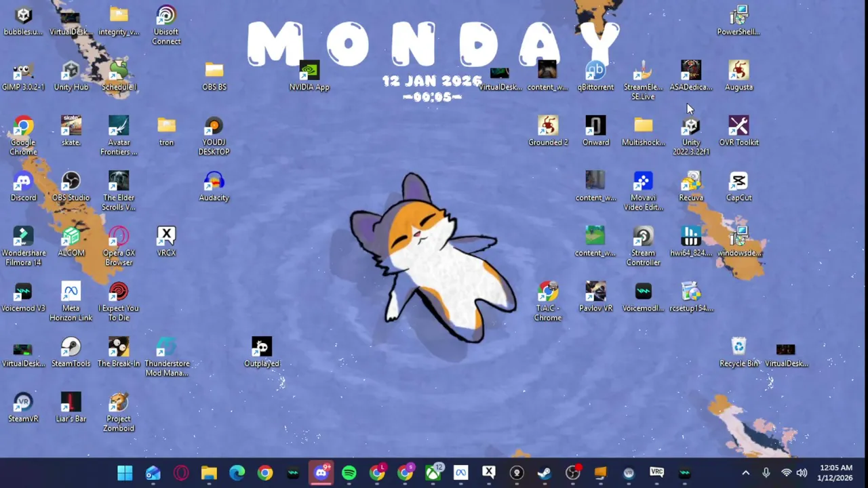Select the PowerShell desktop file
The height and width of the screenshot is (488, 868).
pyautogui.click(x=738, y=21)
